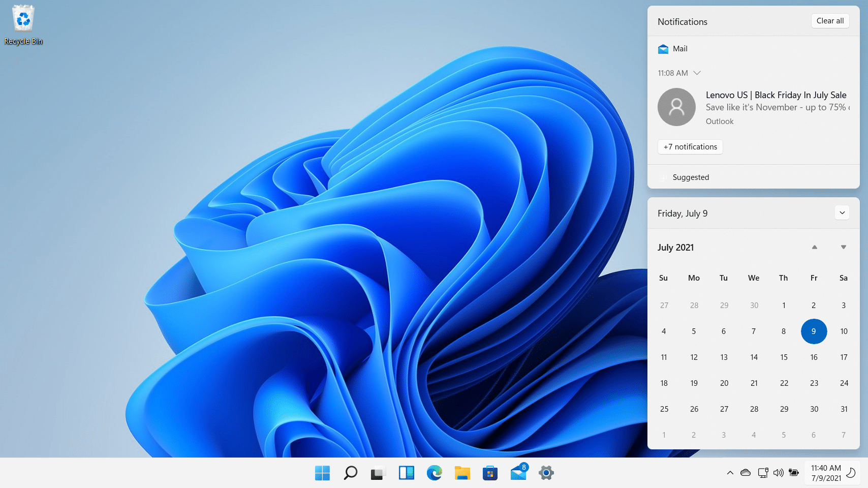This screenshot has height=488, width=868.
Task: Show +7 notifications button
Action: (690, 147)
